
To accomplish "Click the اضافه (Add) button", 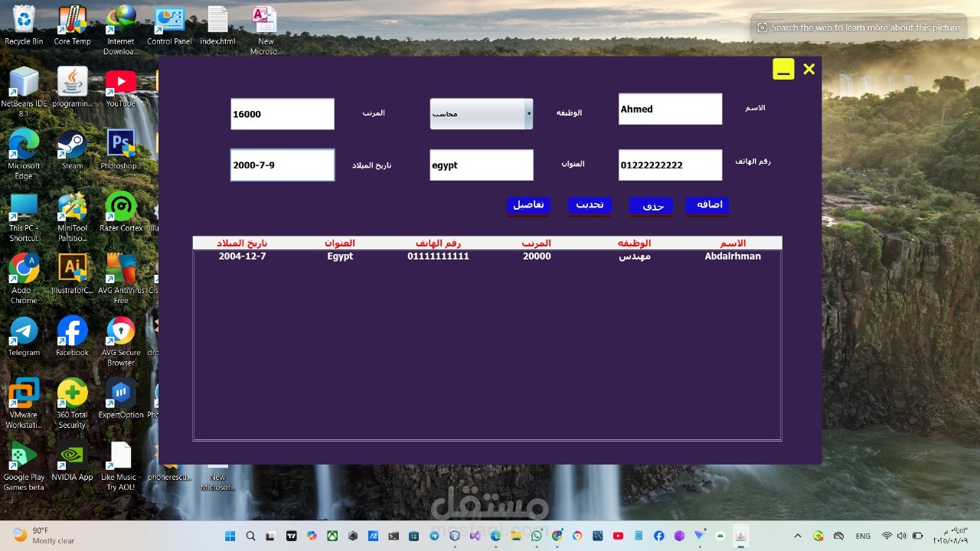I will [707, 205].
